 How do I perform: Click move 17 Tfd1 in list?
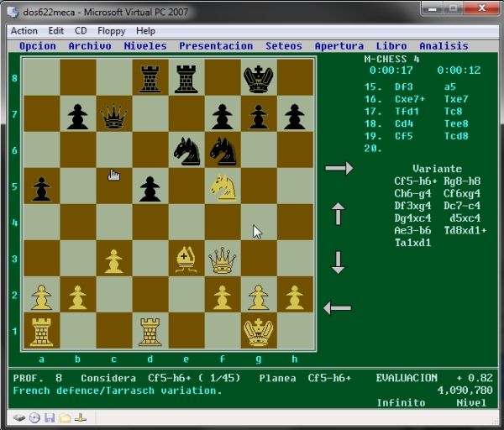[x=407, y=112]
